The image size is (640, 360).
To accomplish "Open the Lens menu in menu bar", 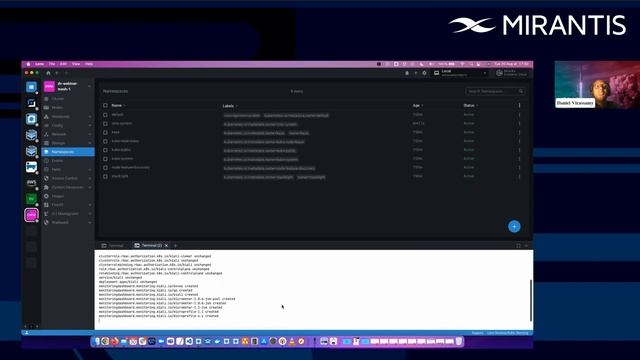I will coord(40,64).
